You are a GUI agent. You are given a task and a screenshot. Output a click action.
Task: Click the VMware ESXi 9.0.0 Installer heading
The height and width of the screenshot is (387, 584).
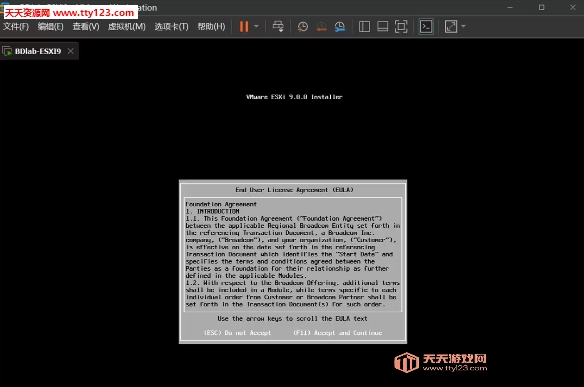(x=294, y=97)
